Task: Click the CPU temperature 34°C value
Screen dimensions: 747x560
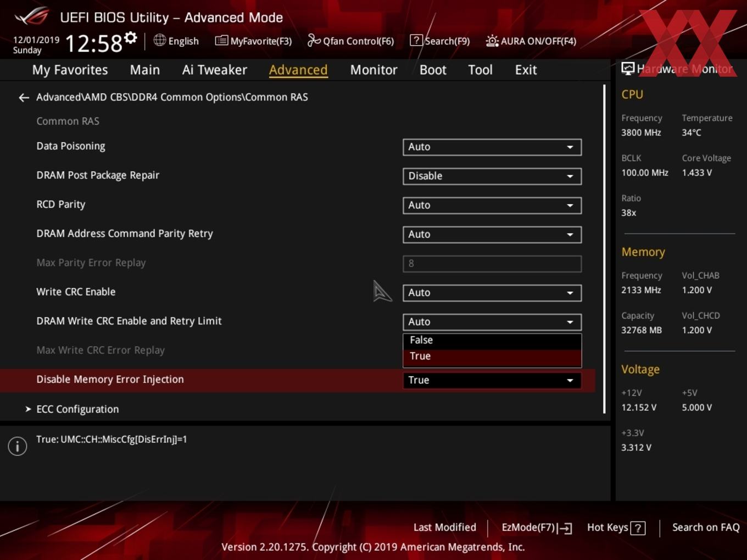Action: (692, 132)
